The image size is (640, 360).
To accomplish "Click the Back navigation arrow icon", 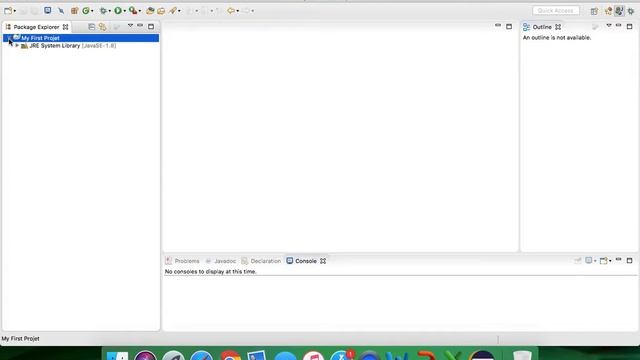I will click(231, 11).
